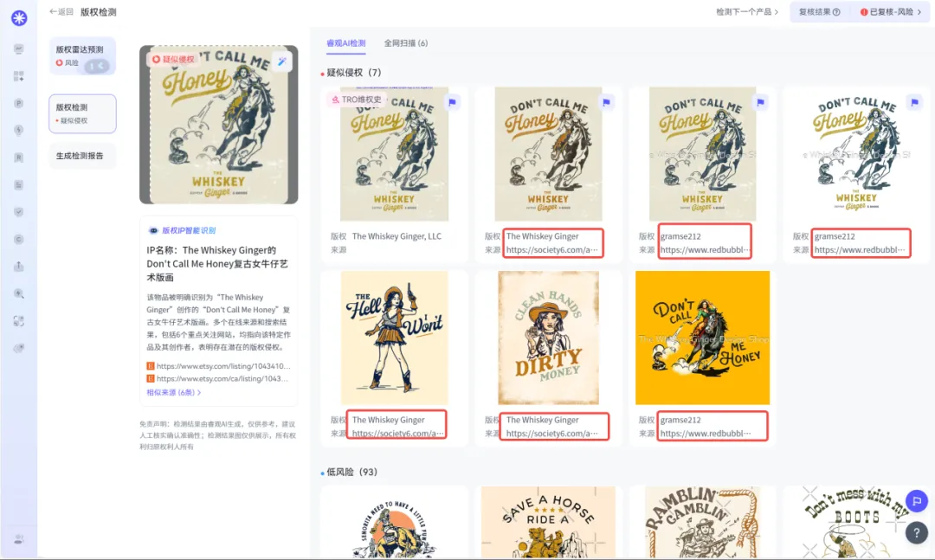Click the 疑似侵权 badge on the product image
Screen dimensions: 935x560
point(173,59)
